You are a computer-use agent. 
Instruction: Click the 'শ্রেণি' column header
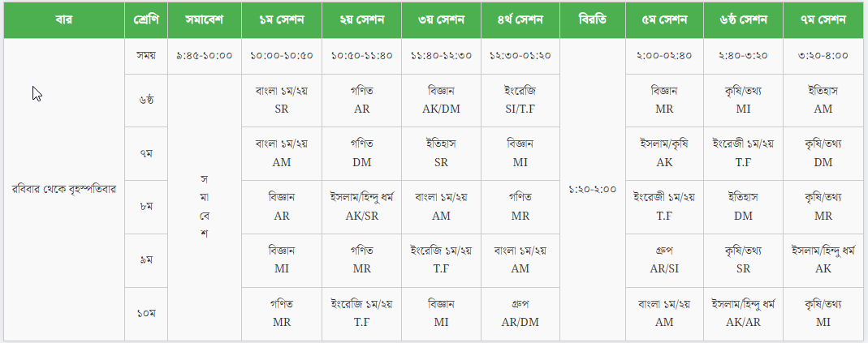[x=146, y=19]
